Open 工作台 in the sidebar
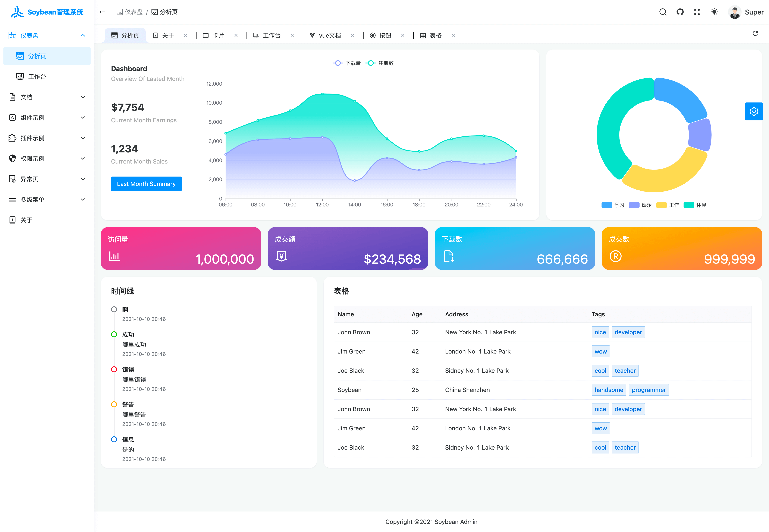 [37, 77]
